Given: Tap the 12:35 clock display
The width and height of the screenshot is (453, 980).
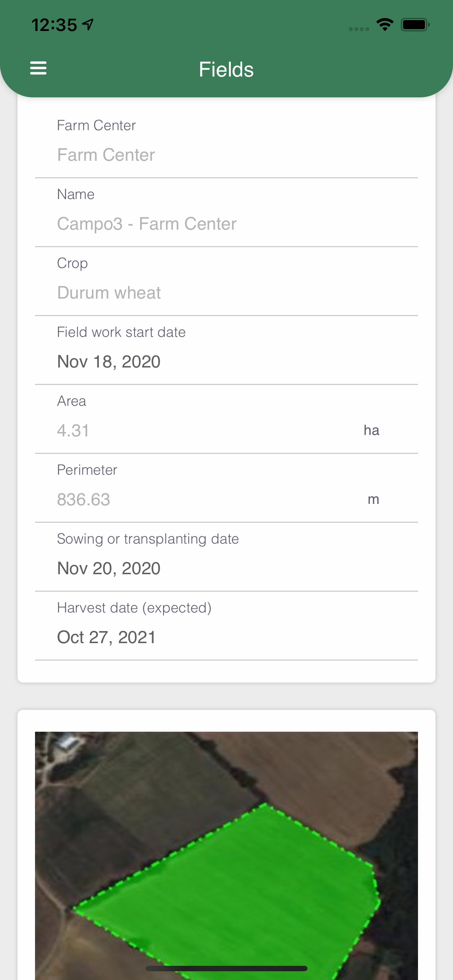Looking at the screenshot, I should pyautogui.click(x=54, y=25).
